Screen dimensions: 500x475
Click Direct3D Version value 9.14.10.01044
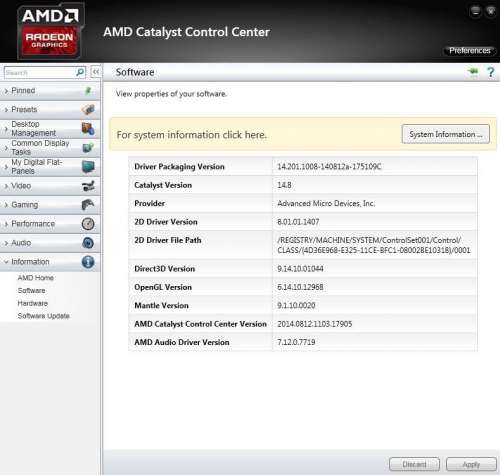coord(300,269)
